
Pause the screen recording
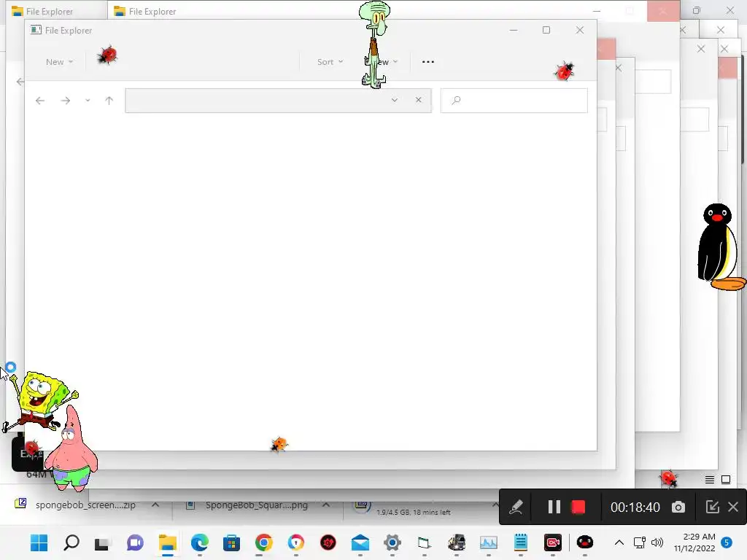tap(554, 507)
